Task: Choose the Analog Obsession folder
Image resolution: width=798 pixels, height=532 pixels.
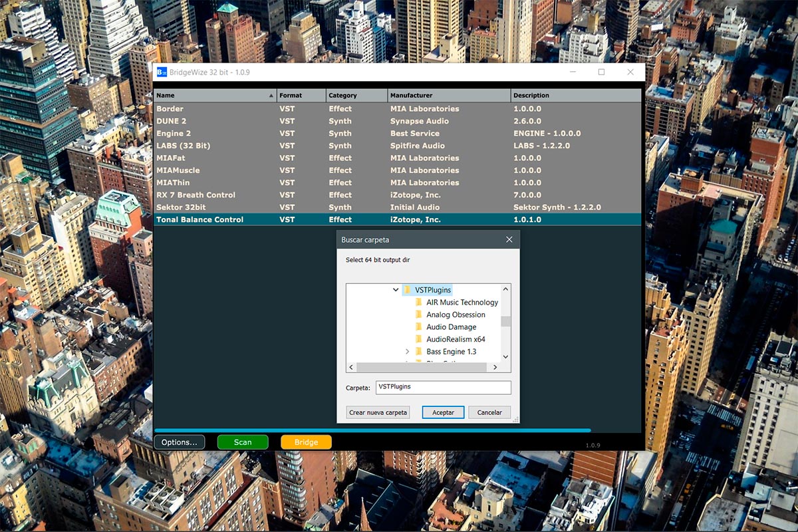Action: pos(456,315)
